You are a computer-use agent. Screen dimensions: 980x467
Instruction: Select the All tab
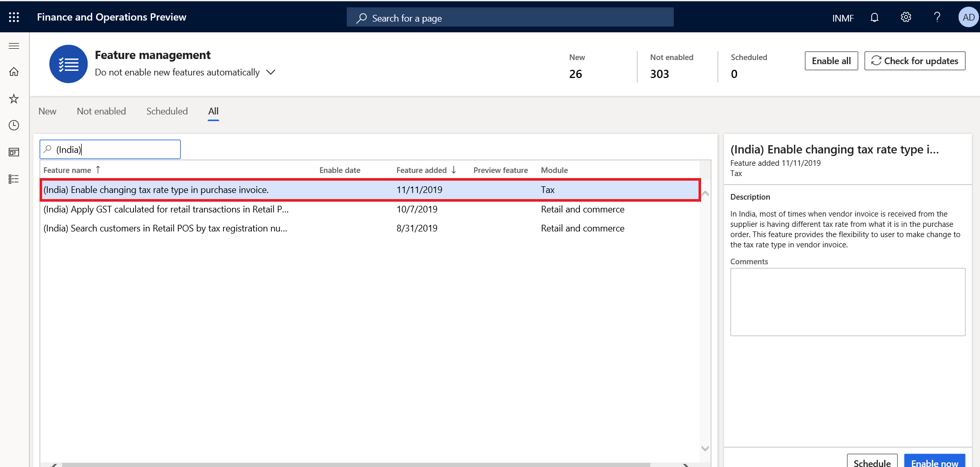point(213,111)
